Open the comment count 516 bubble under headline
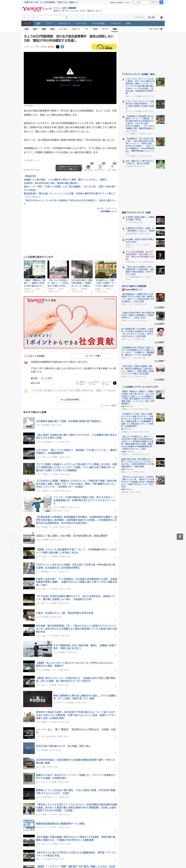 (x=44, y=47)
